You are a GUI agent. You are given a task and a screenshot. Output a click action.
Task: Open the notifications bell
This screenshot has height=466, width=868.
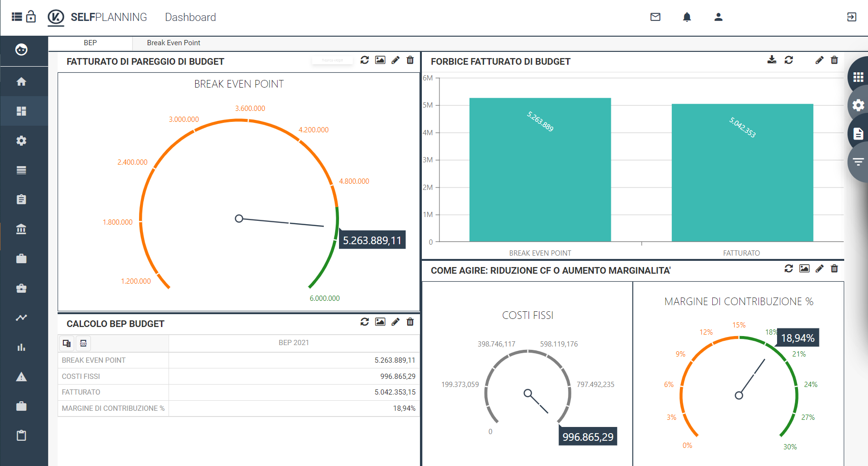point(687,17)
